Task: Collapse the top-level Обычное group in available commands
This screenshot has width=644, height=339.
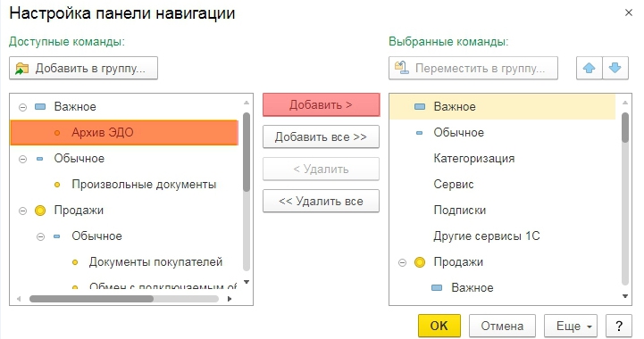Action: [x=23, y=159]
